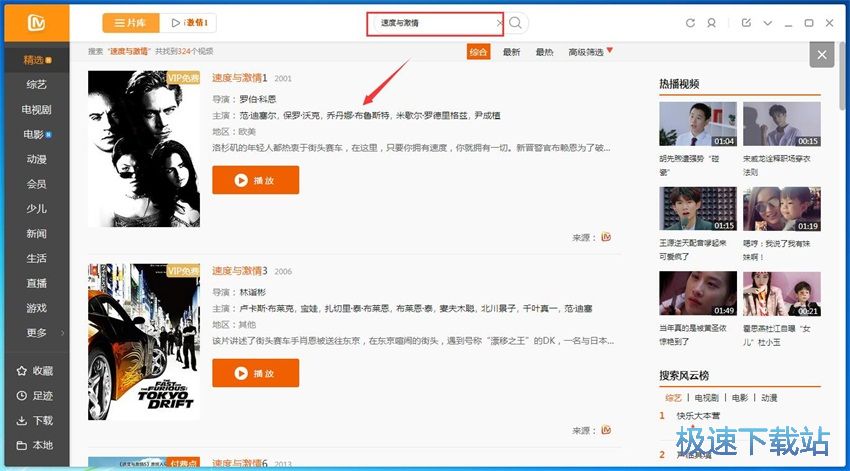The width and height of the screenshot is (850, 471).
Task: Play 速度与激情3 with 播放 button
Action: pyautogui.click(x=255, y=373)
